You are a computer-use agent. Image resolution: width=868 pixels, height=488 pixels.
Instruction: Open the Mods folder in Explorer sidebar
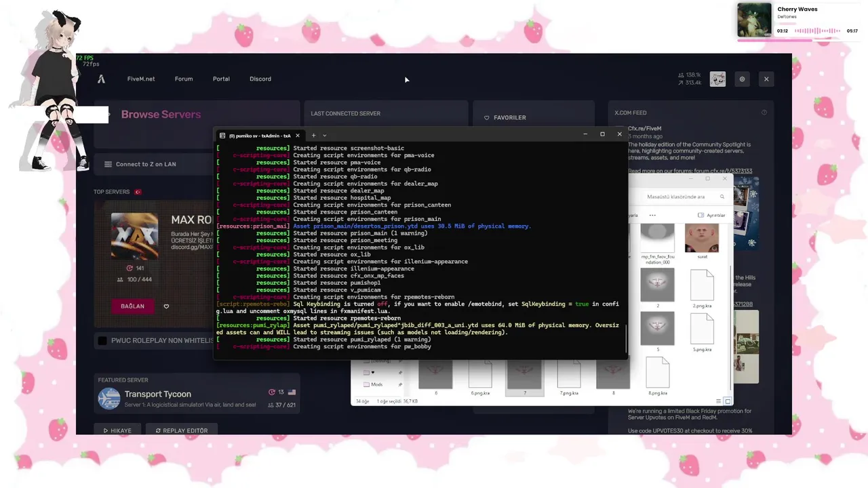pos(372,384)
